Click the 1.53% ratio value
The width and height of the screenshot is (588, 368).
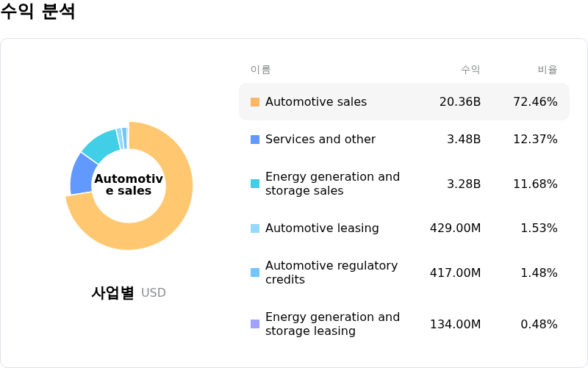[539, 228]
